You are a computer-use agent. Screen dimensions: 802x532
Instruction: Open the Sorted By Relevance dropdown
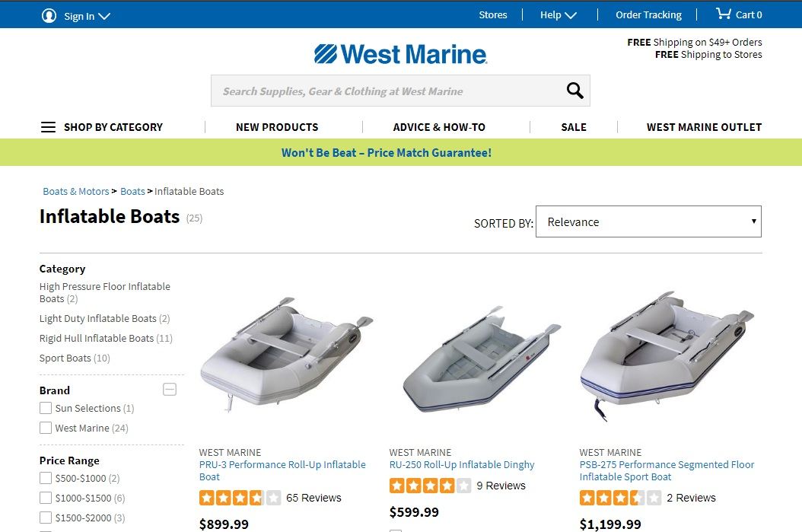click(x=648, y=221)
